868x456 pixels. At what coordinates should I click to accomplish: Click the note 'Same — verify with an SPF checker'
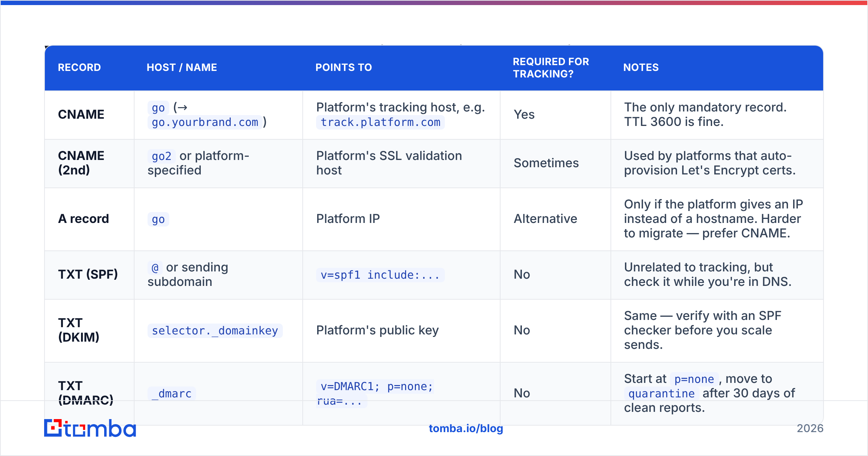coord(703,330)
